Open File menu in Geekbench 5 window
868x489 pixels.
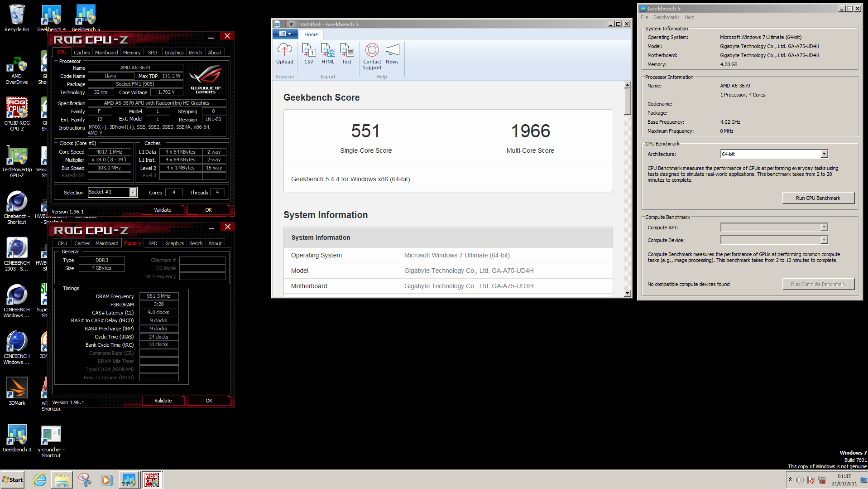(644, 17)
